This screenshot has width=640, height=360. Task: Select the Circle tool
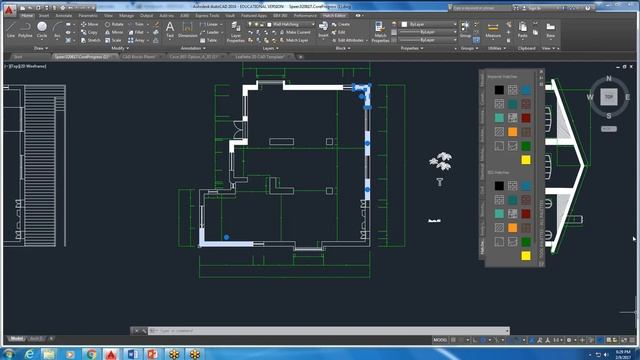[42, 30]
